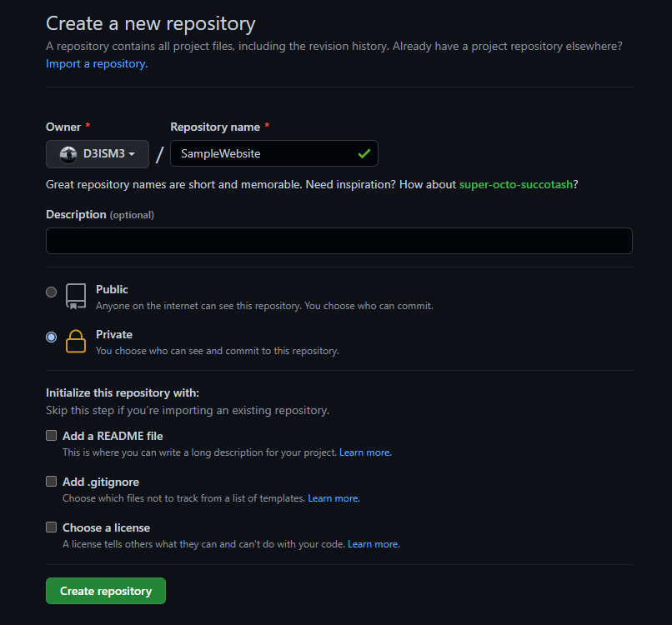Check the Add .gitignore option
This screenshot has width=672, height=625.
click(x=52, y=482)
